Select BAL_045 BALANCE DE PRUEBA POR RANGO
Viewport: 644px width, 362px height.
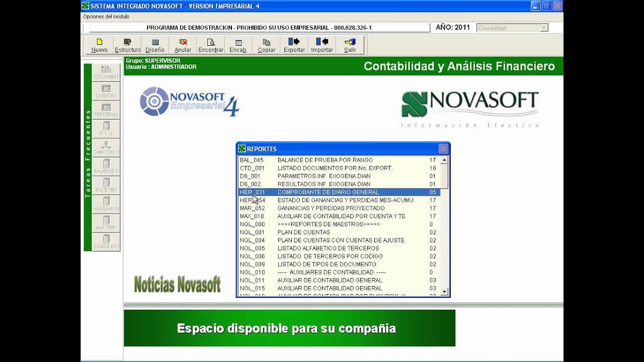coord(339,160)
